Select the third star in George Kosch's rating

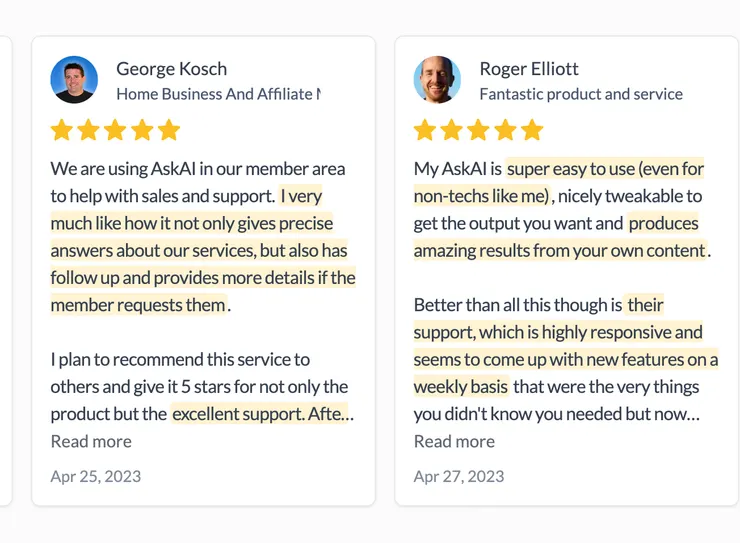click(x=116, y=130)
